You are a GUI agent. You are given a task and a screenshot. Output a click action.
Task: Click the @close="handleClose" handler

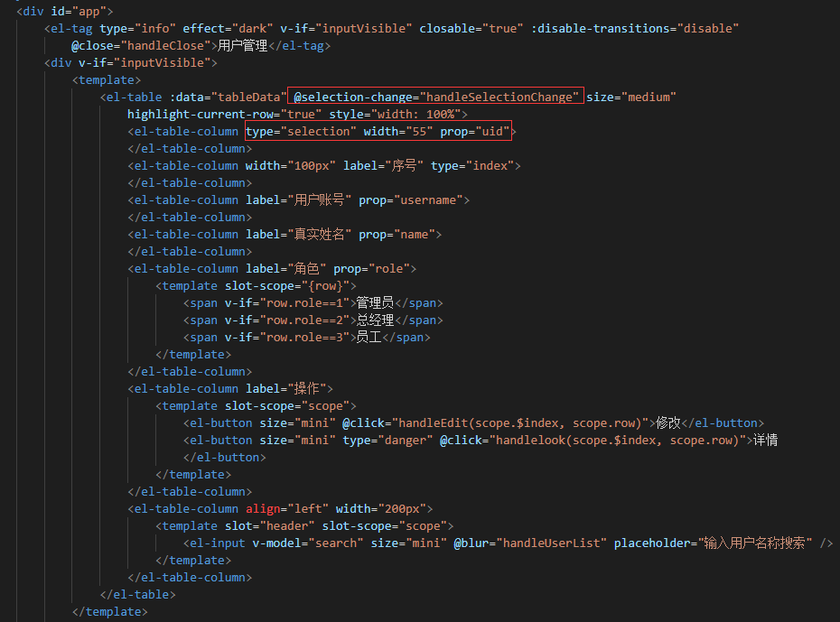click(141, 45)
